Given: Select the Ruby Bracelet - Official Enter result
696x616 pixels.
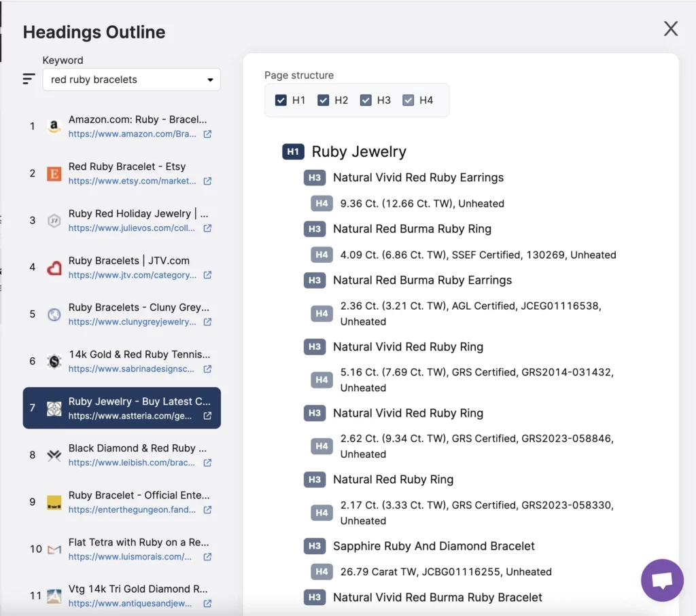Looking at the screenshot, I should click(x=139, y=495).
